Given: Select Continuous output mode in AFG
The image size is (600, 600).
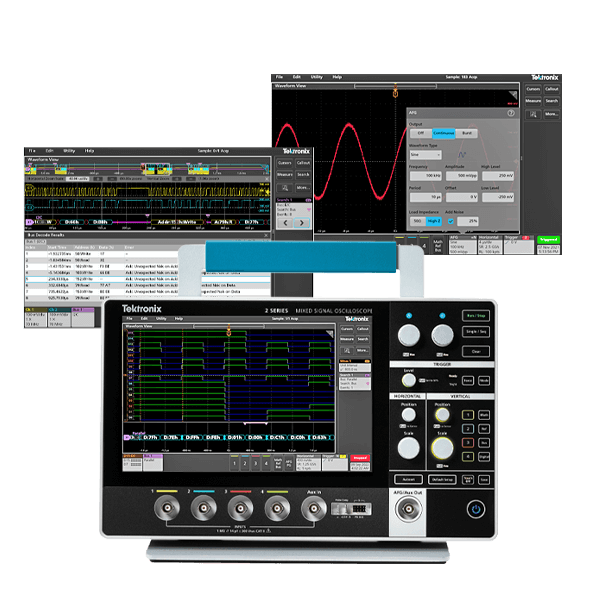Looking at the screenshot, I should [443, 132].
